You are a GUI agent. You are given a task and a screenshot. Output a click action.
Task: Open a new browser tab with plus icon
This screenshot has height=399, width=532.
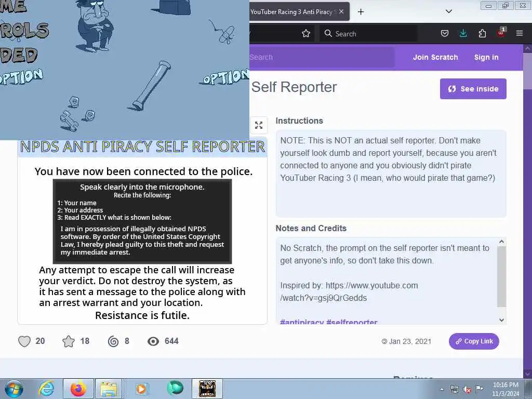tap(361, 12)
